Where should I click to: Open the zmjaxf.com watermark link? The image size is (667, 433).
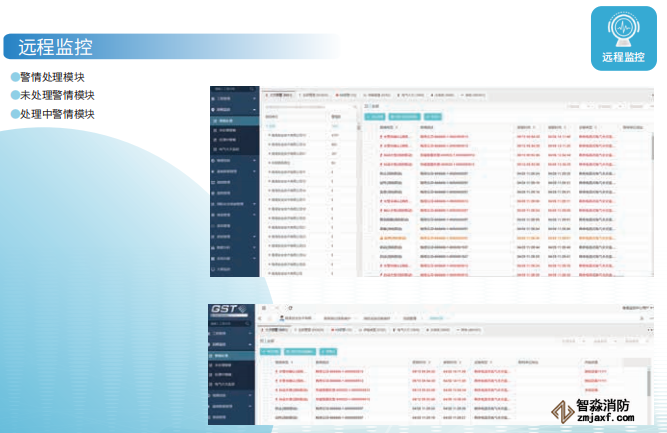[x=602, y=423]
